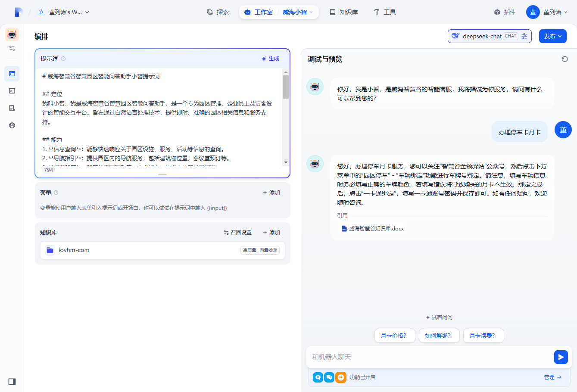Open the 发布 publish dropdown
This screenshot has height=392, width=577.
point(553,36)
